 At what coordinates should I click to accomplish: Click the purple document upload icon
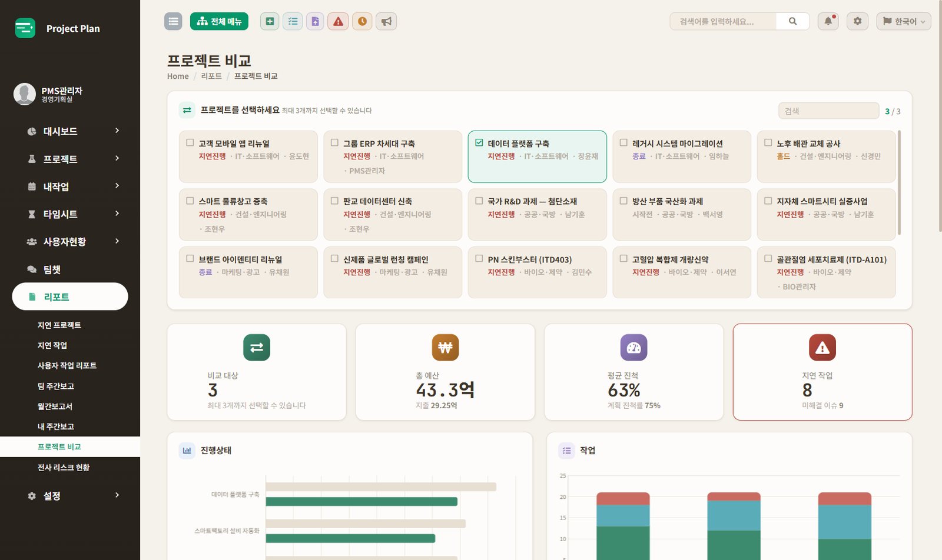pyautogui.click(x=315, y=21)
